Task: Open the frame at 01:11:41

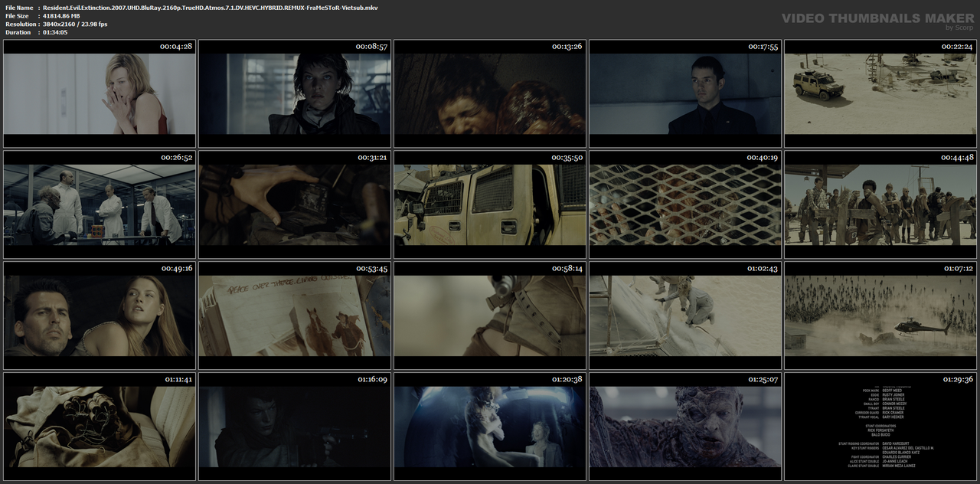Action: coord(100,427)
